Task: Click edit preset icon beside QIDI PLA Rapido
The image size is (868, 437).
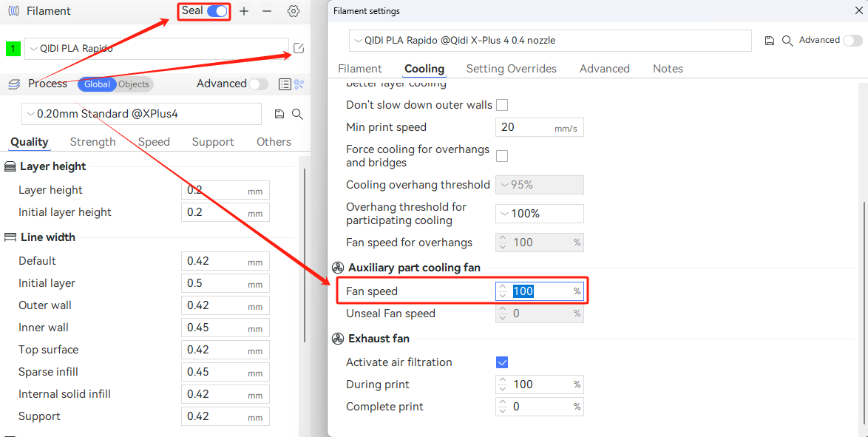Action: 299,48
